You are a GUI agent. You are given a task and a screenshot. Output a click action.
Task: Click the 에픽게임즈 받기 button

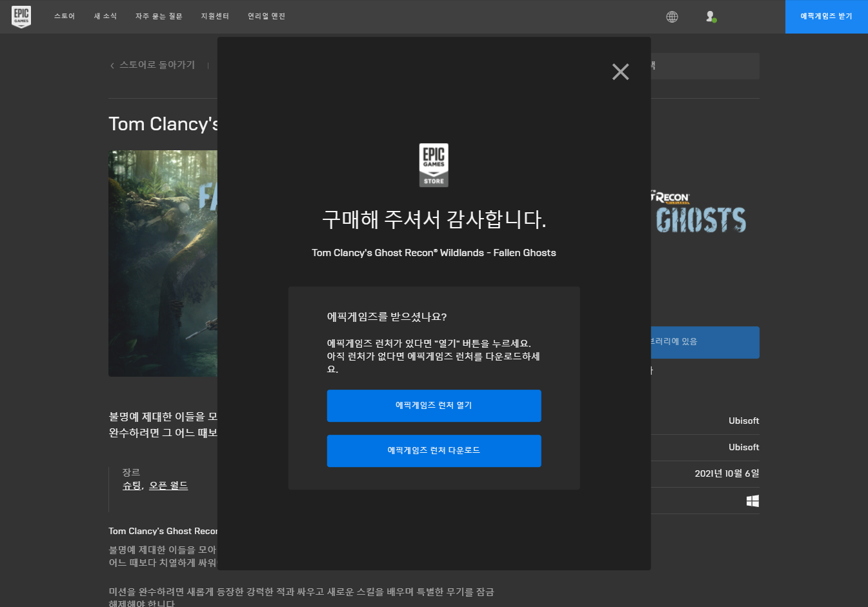coord(827,17)
